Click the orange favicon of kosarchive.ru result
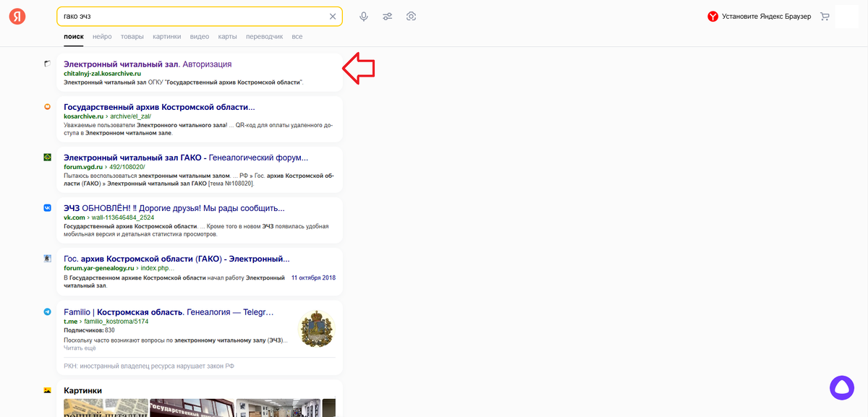The image size is (868, 417). point(48,107)
